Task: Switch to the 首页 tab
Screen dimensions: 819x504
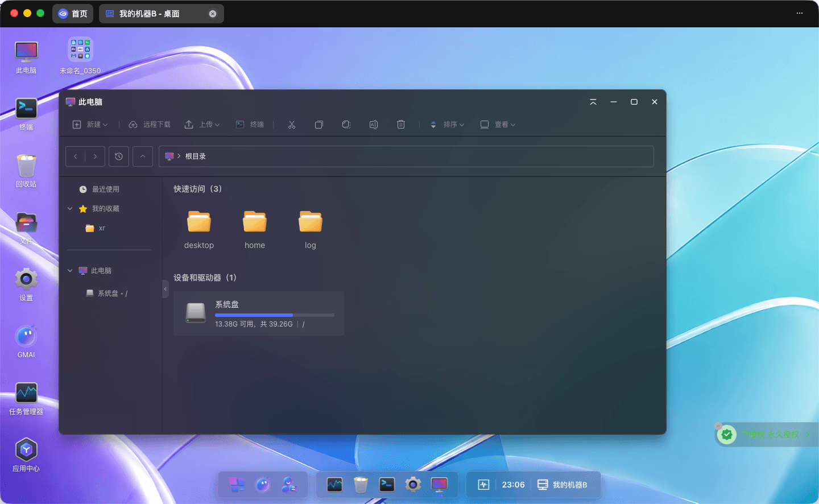Action: [73, 14]
